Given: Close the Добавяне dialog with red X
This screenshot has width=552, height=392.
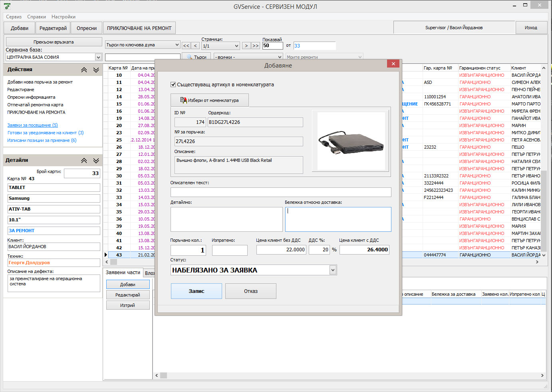Looking at the screenshot, I should (x=393, y=64).
